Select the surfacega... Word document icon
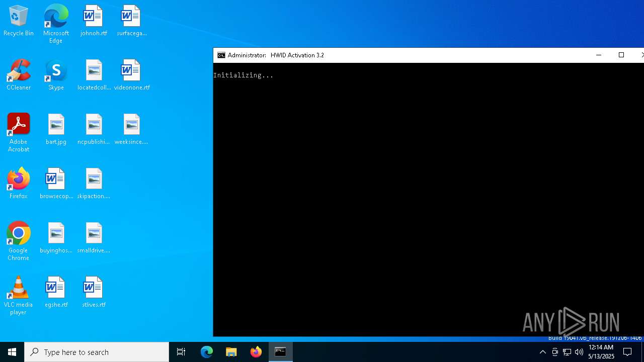The width and height of the screenshot is (644, 362). [x=131, y=21]
